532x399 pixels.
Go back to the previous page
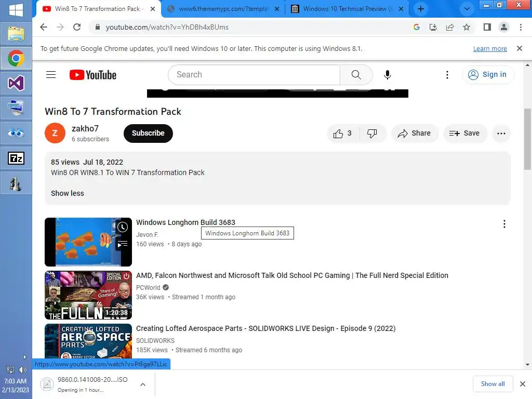click(44, 27)
